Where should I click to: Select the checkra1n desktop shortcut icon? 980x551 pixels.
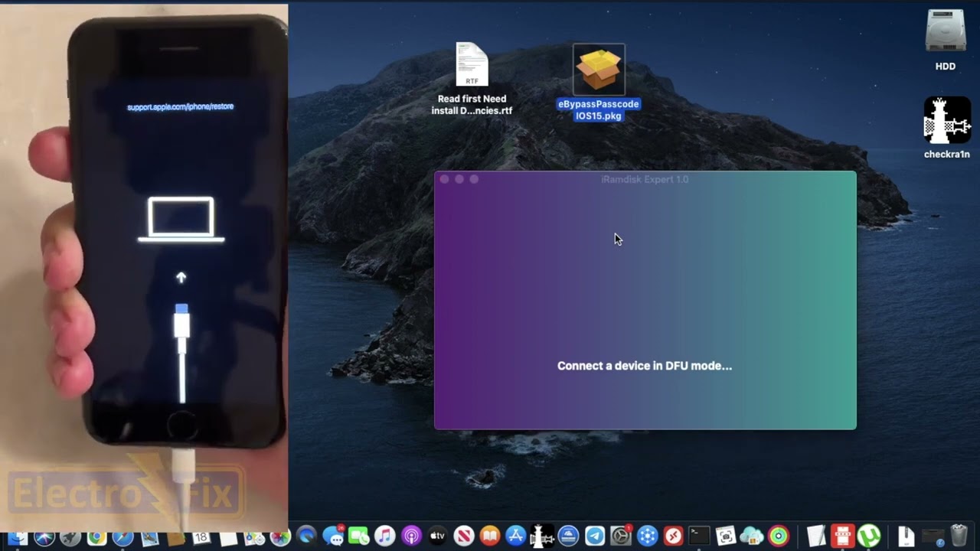coord(947,120)
